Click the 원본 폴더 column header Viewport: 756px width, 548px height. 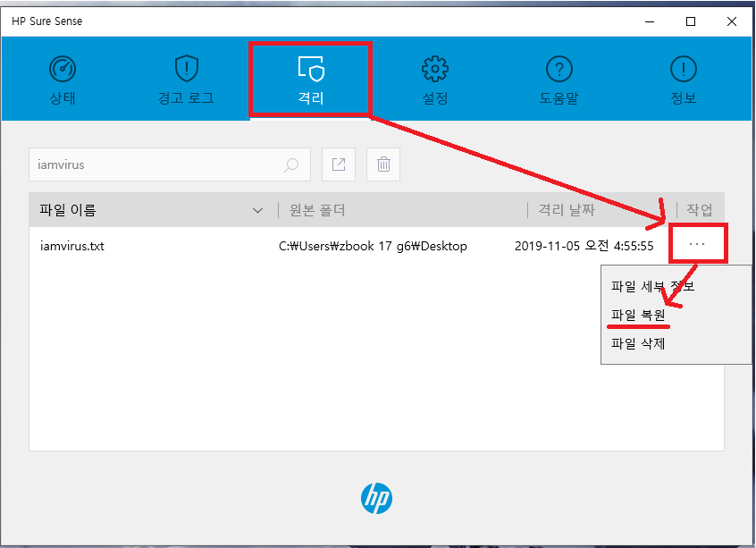pyautogui.click(x=317, y=210)
